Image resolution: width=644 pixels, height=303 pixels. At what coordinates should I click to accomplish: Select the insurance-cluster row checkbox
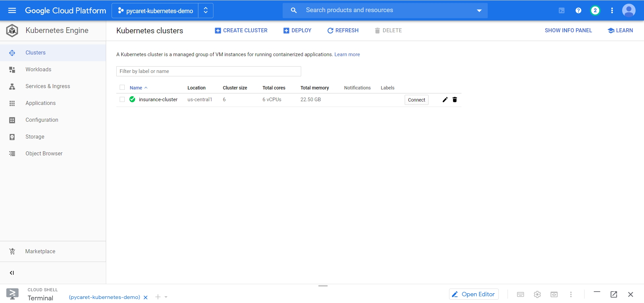pyautogui.click(x=122, y=100)
